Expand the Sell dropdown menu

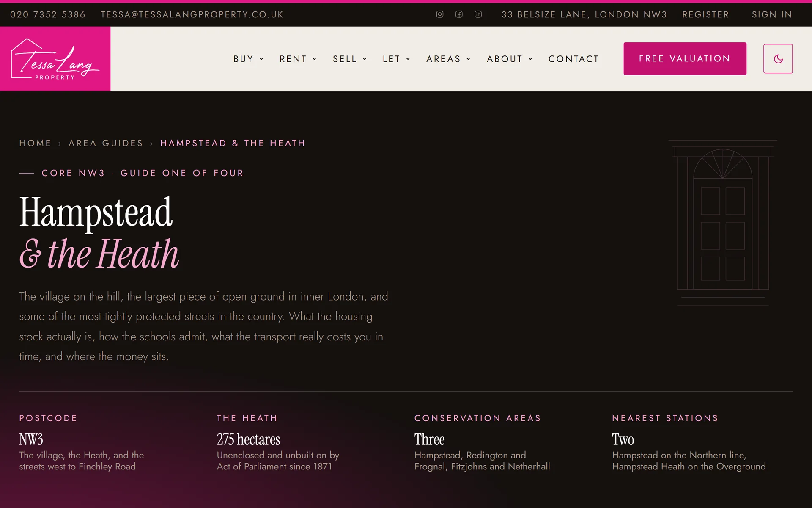[x=350, y=59]
